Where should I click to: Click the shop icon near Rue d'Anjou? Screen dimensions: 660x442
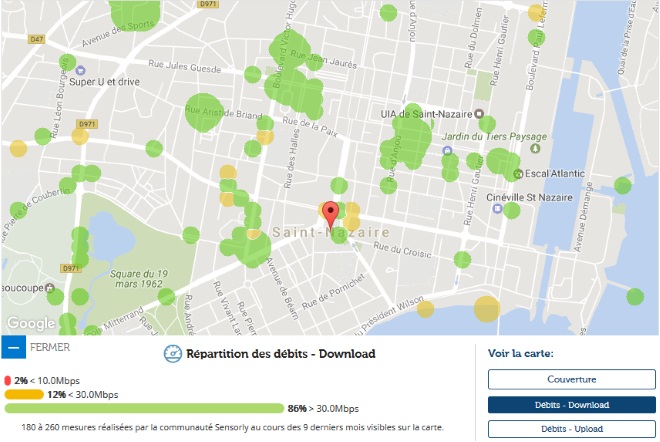click(x=447, y=151)
